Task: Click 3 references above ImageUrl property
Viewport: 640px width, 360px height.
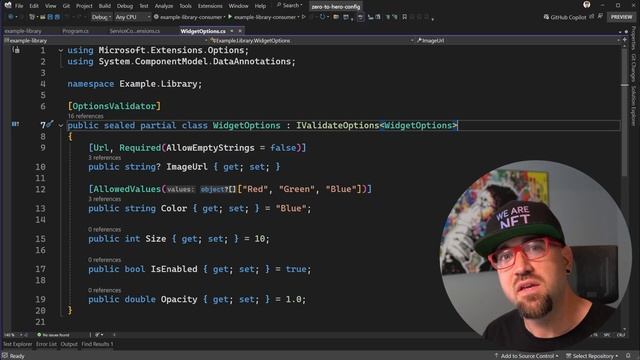Action: 104,158
